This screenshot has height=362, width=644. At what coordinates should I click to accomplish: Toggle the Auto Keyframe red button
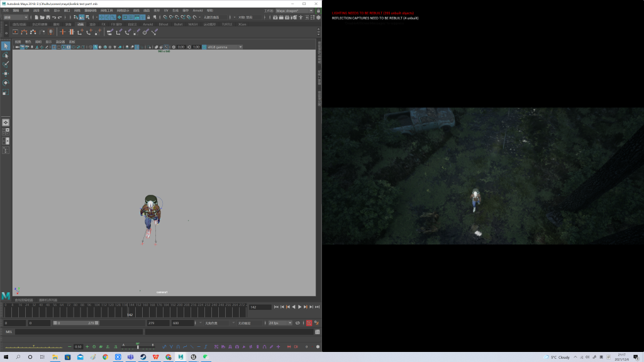coord(309,323)
